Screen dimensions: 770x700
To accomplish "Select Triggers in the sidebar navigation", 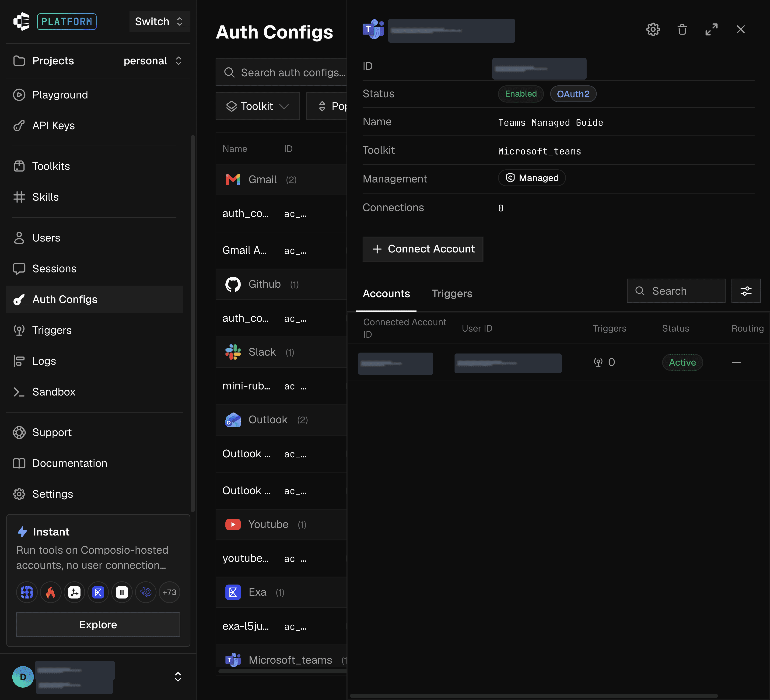I will click(x=94, y=330).
